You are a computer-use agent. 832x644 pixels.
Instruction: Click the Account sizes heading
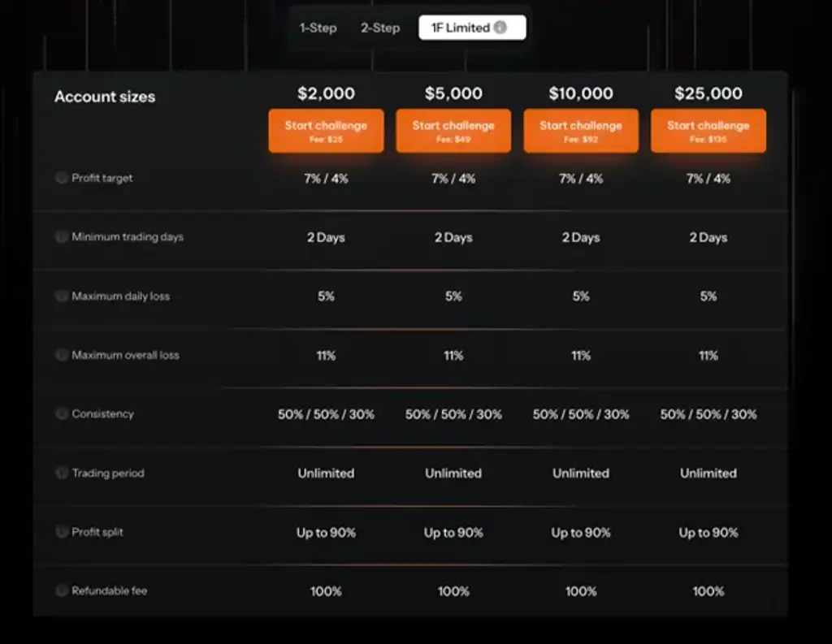click(x=105, y=97)
